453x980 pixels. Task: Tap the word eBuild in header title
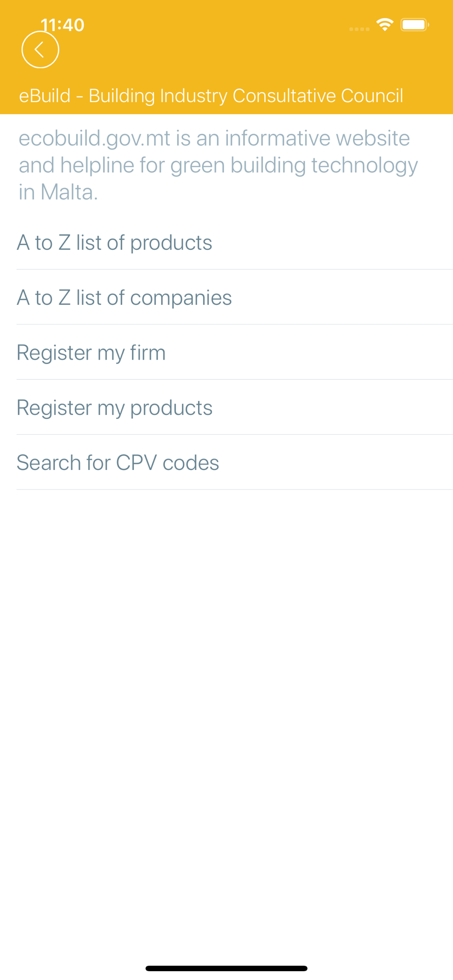[45, 96]
